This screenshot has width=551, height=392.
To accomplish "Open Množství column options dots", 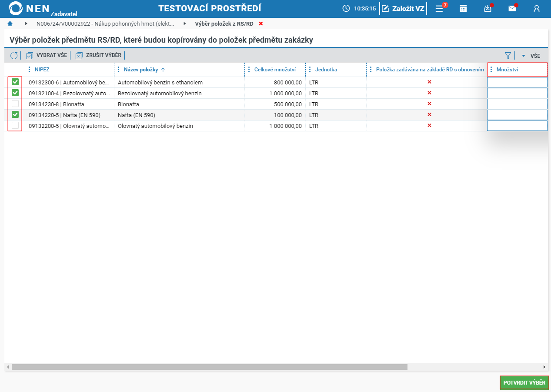I will tap(491, 70).
